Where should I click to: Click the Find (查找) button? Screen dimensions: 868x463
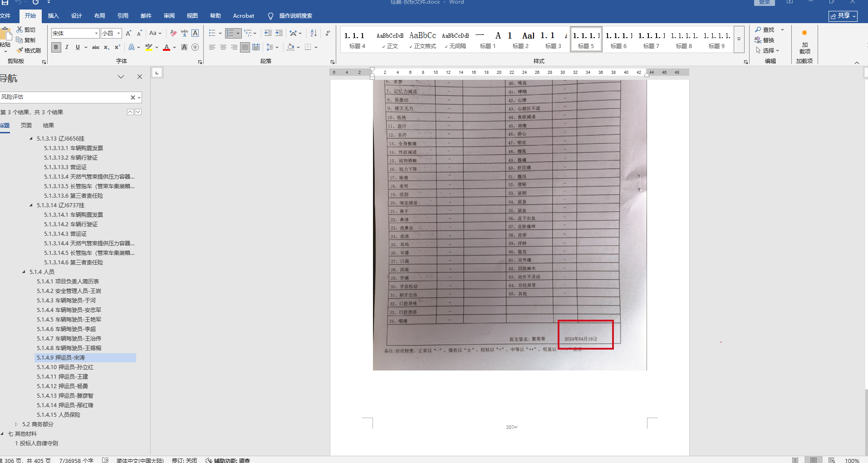(765, 29)
